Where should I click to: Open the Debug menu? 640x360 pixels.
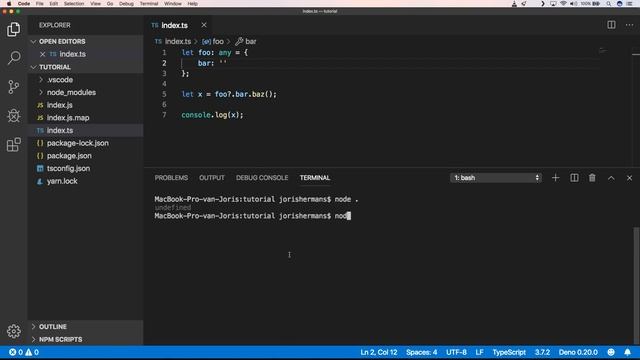[x=127, y=3]
